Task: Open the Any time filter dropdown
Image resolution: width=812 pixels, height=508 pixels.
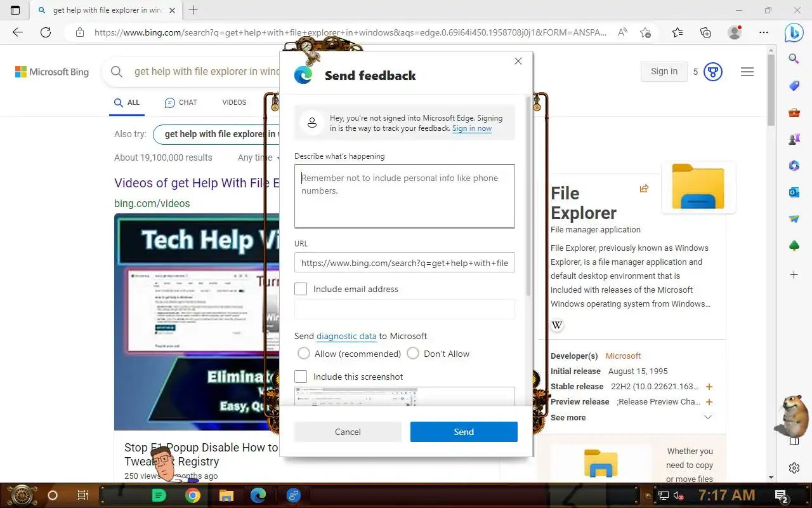Action: tap(259, 157)
